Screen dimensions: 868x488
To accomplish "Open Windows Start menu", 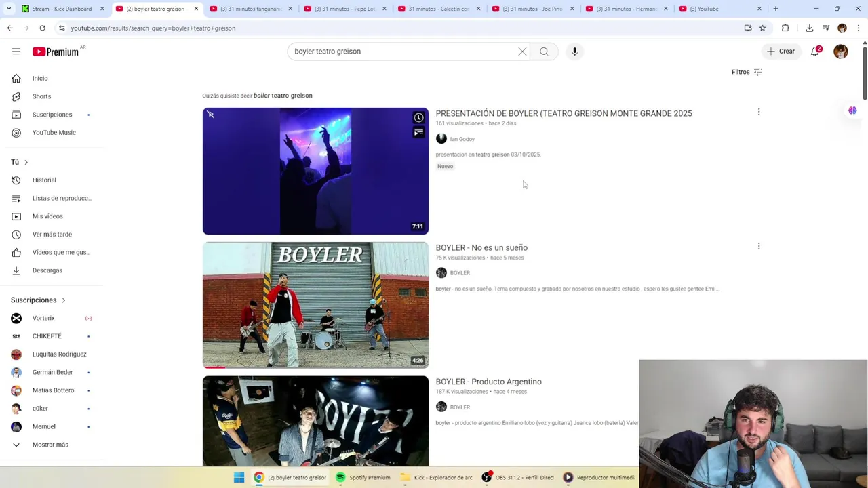I will click(x=239, y=478).
